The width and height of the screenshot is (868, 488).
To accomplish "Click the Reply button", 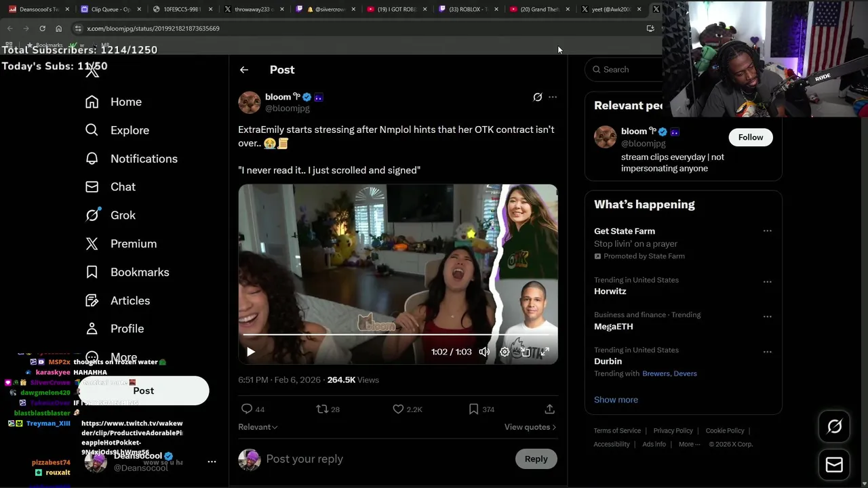I will (536, 459).
